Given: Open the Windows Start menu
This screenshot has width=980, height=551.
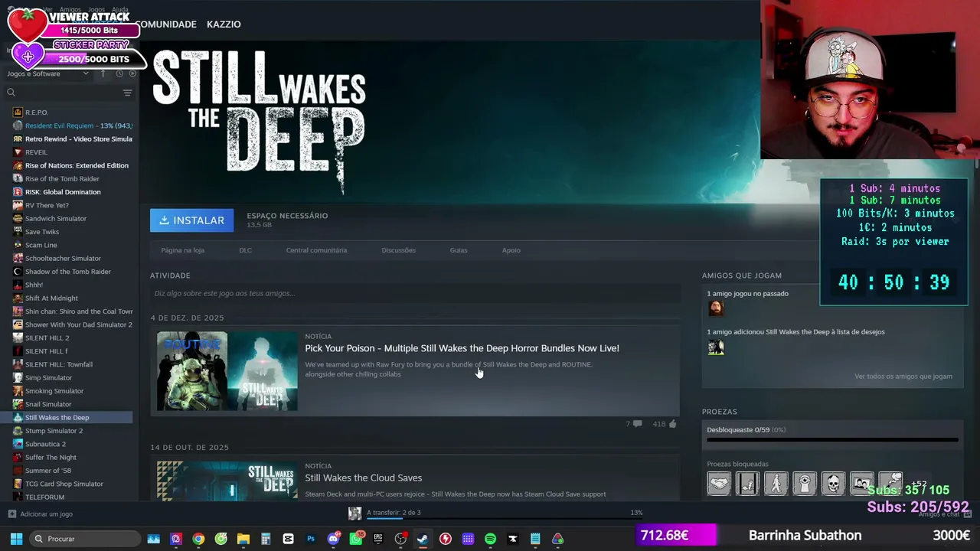Looking at the screenshot, I should (16, 539).
